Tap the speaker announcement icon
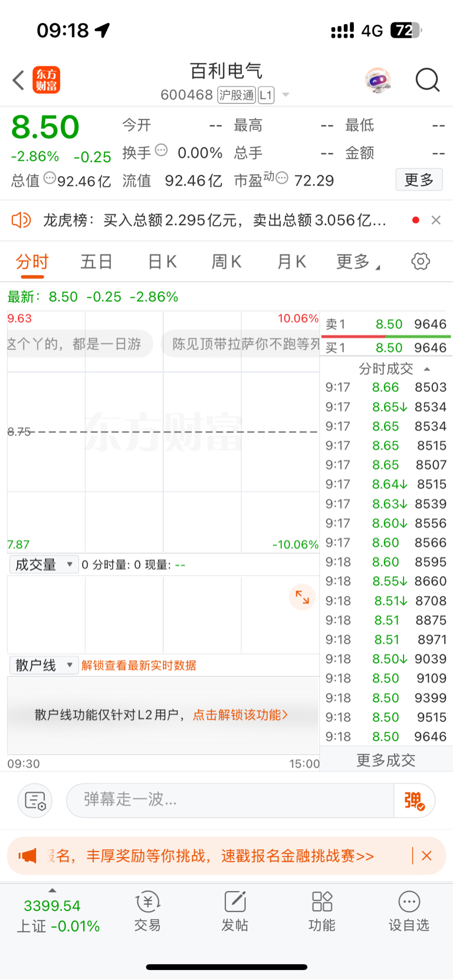The height and width of the screenshot is (980, 453). click(21, 220)
